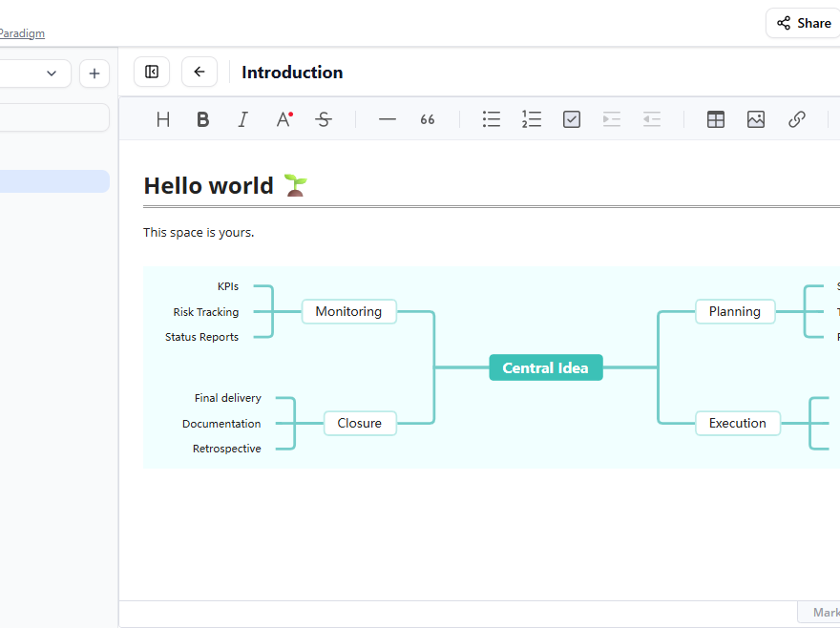840x628 pixels.
Task: Create a numbered list
Action: (532, 118)
